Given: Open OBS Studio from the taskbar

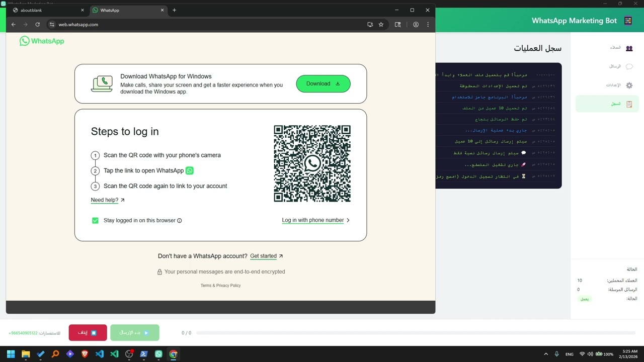Looking at the screenshot, I should [129, 354].
